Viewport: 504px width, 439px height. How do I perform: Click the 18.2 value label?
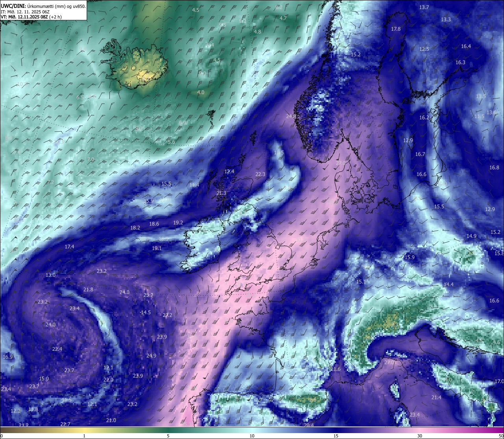pos(135,228)
